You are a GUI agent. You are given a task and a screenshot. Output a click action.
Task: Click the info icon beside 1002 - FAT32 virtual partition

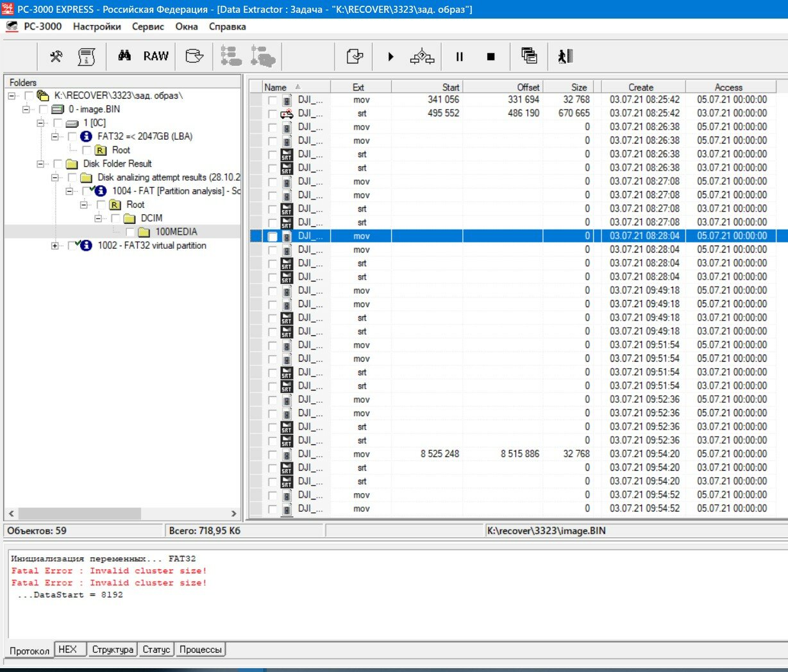[86, 246]
